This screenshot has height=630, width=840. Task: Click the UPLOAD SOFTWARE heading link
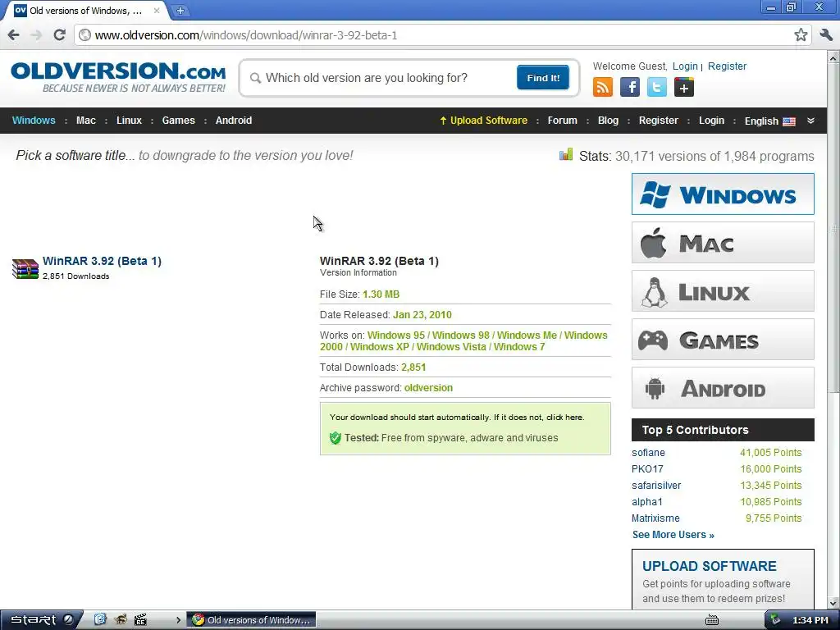(x=710, y=566)
